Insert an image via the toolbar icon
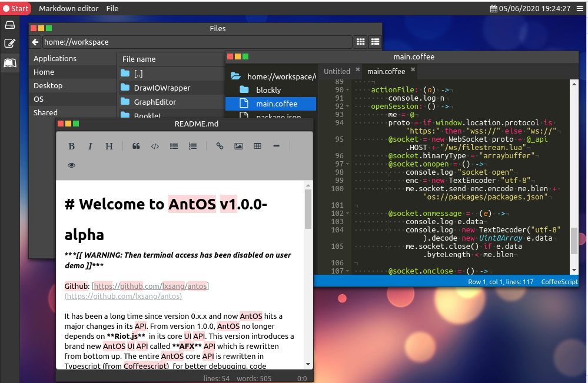This screenshot has width=588, height=383. [x=238, y=146]
